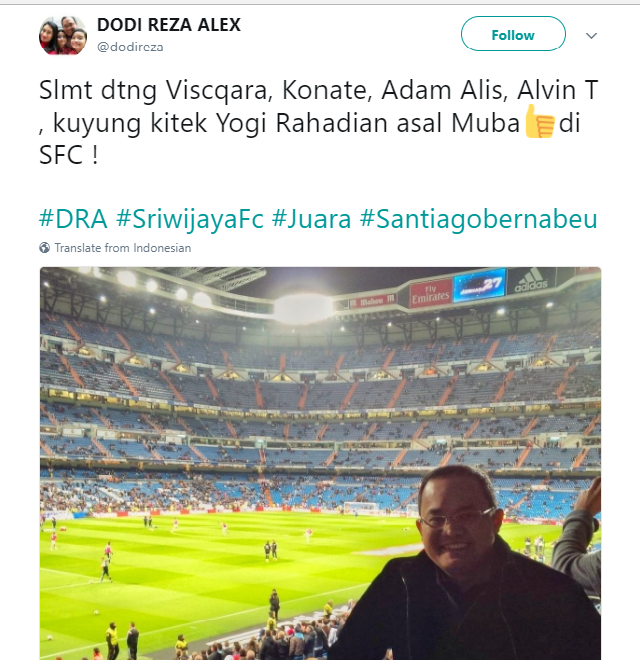640x660 pixels.
Task: Open the #Santiagobernabeu hashtag
Action: [x=478, y=219]
